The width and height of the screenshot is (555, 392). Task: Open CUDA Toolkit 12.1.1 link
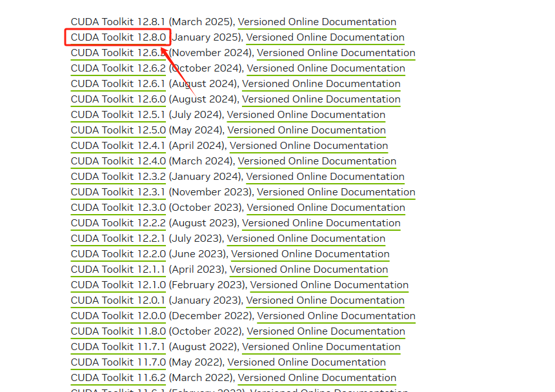[118, 269]
